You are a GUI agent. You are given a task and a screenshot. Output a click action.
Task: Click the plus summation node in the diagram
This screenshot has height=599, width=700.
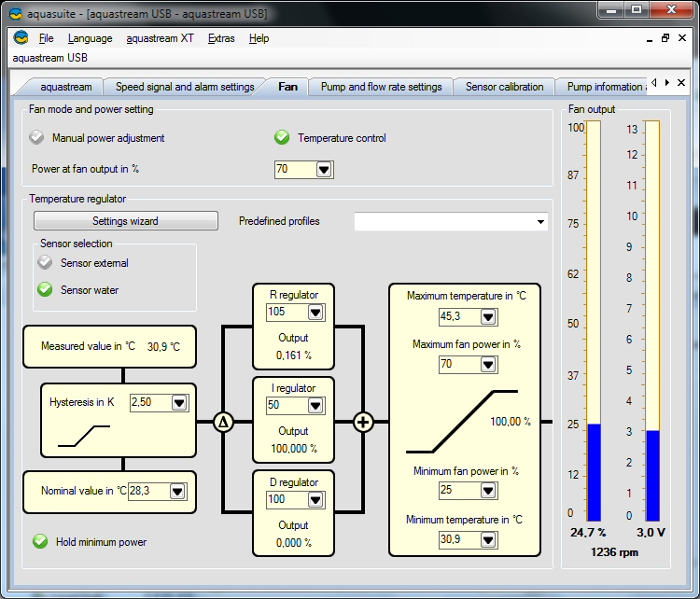click(x=364, y=422)
